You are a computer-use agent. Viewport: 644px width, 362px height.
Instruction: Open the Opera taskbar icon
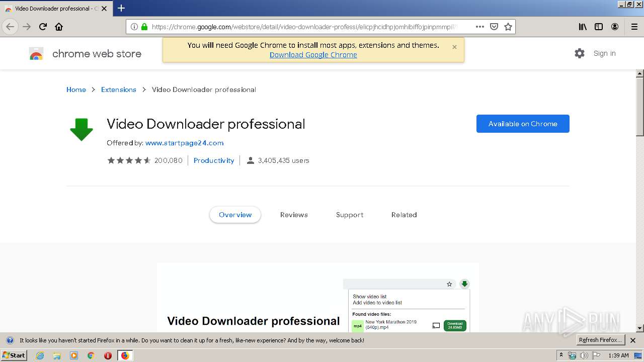(108, 355)
